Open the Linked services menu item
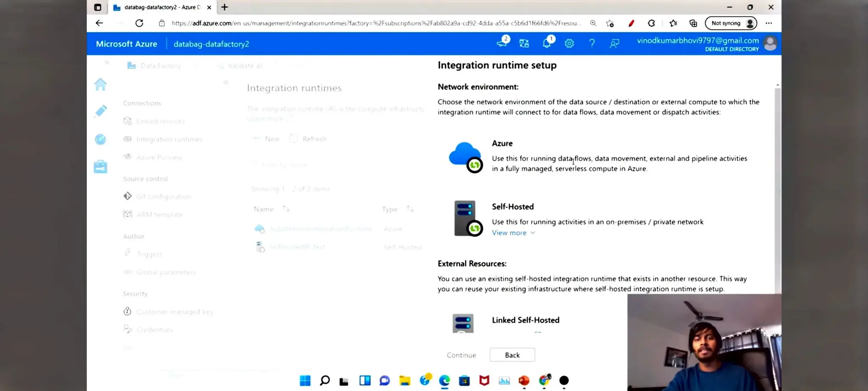Screen dimensions: 868x391 (154, 121)
